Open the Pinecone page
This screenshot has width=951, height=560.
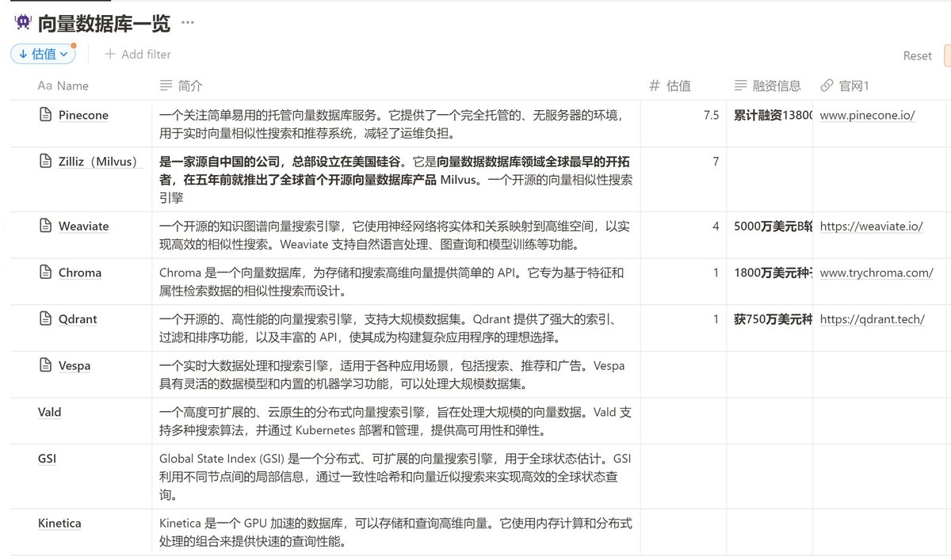click(83, 115)
